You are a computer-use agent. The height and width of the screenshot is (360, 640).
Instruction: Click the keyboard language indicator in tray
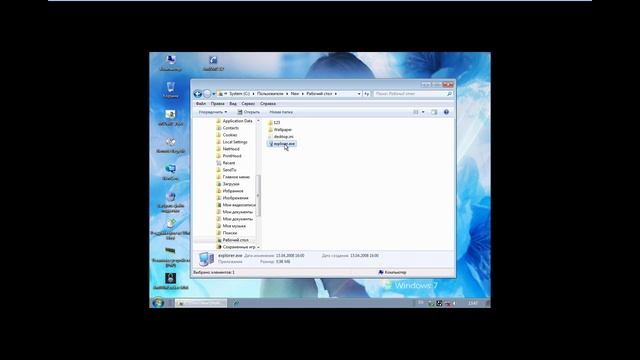421,303
